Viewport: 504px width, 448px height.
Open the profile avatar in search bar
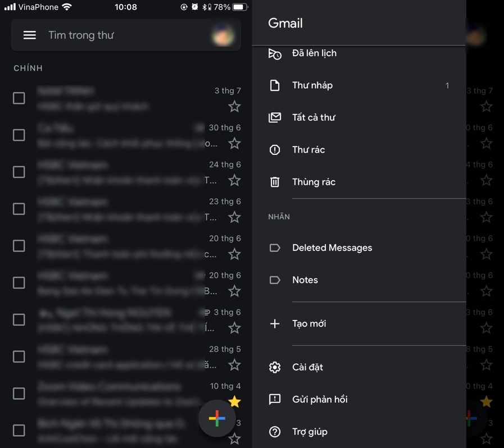(x=223, y=35)
